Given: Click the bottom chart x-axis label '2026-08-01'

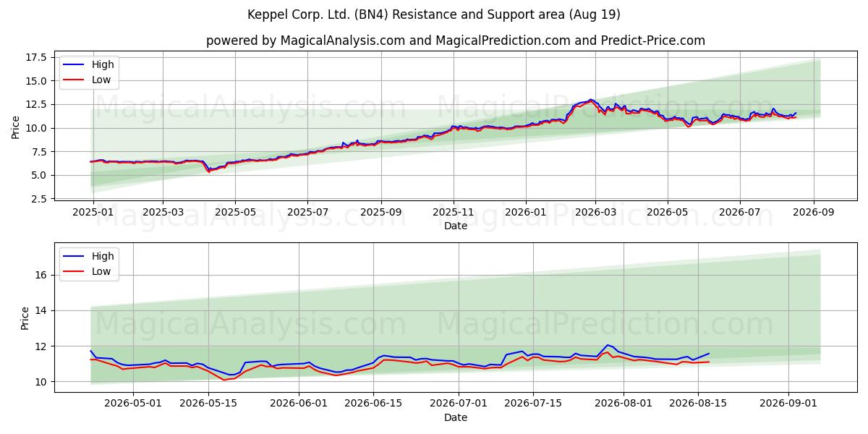Looking at the screenshot, I should [x=624, y=405].
